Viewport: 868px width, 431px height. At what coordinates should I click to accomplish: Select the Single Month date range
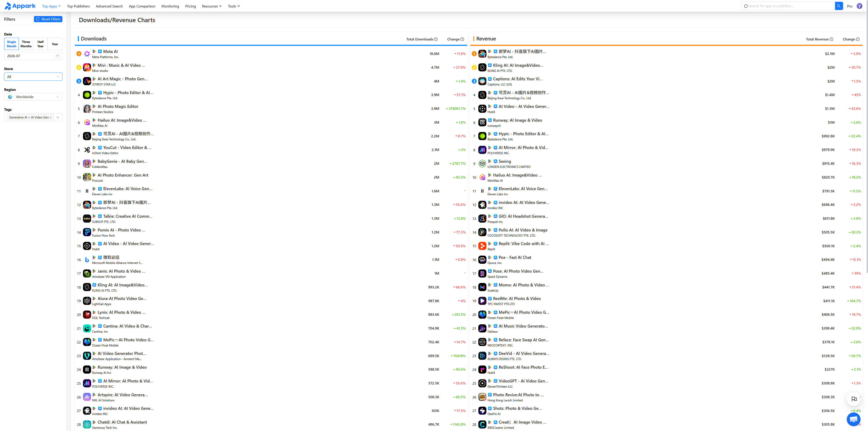[12, 44]
